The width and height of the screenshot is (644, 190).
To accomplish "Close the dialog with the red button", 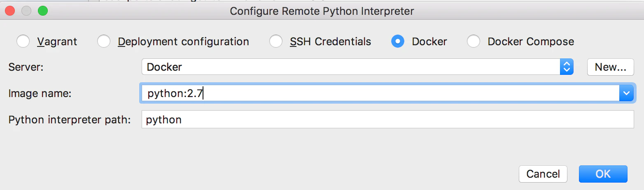I will pos(11,11).
